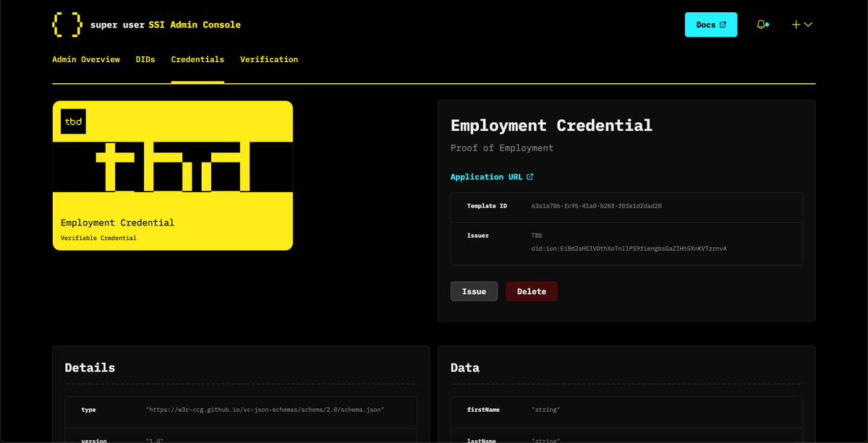Viewport: 868px width, 443px height.
Task: Click the external link icon inside Docs button
Action: [x=723, y=24]
